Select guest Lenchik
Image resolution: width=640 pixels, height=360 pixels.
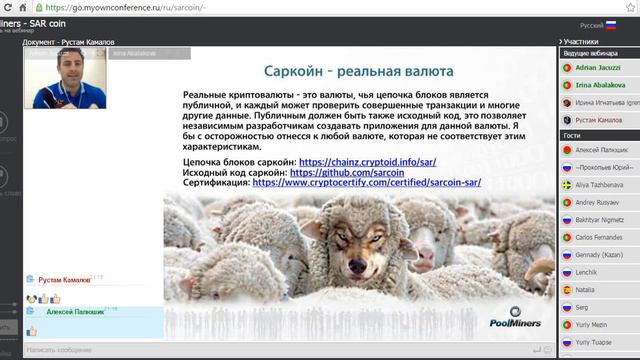click(x=586, y=273)
